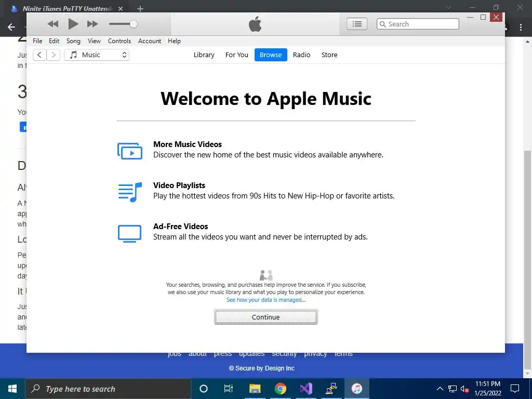532x399 pixels.
Task: Select the Browse tab
Action: pyautogui.click(x=271, y=55)
